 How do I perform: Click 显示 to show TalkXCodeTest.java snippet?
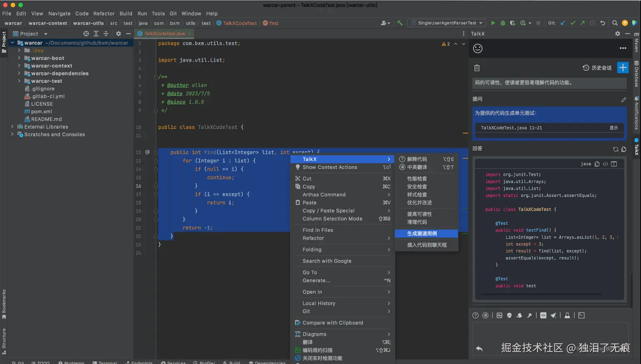(x=614, y=128)
